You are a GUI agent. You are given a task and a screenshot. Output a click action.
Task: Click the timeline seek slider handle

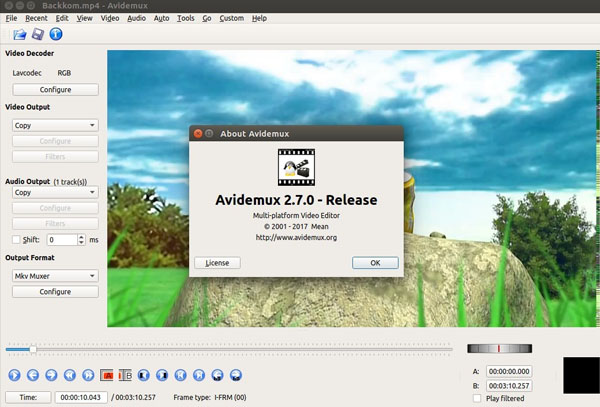point(33,349)
